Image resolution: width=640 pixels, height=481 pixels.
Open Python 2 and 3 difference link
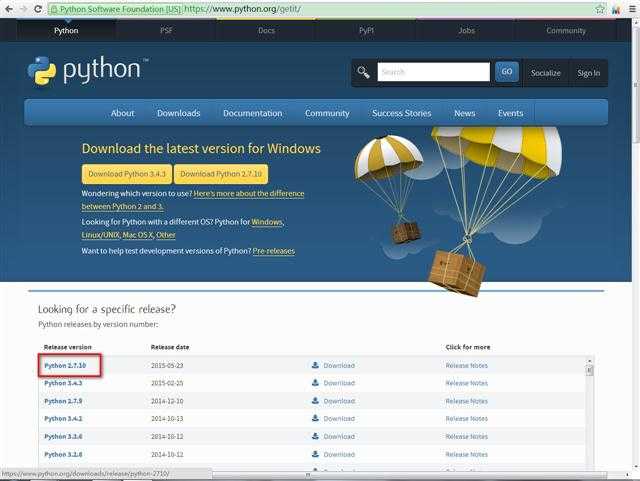(249, 194)
